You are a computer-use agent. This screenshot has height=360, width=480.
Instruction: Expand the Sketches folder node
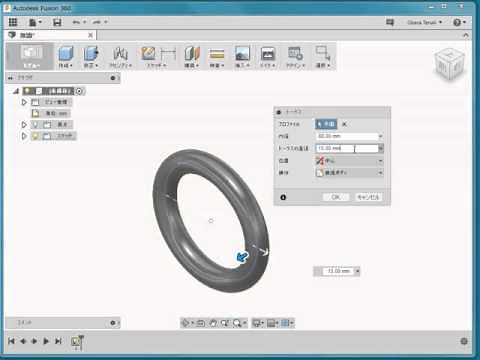point(24,136)
